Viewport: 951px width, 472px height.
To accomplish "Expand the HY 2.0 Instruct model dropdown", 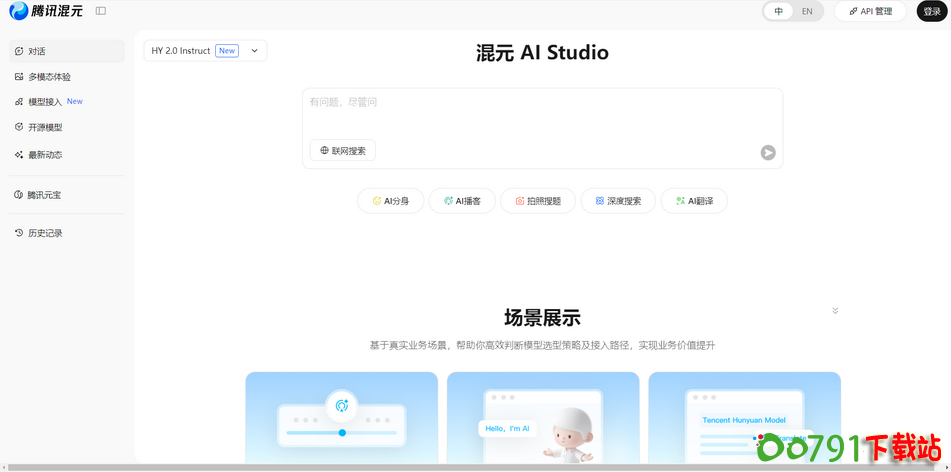I will coord(205,51).
